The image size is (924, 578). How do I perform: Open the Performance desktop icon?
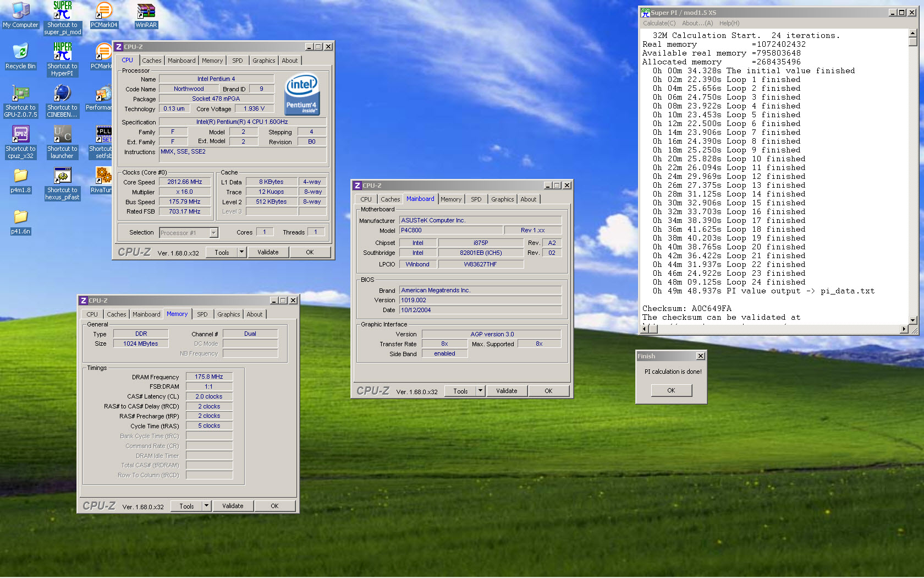(x=99, y=97)
